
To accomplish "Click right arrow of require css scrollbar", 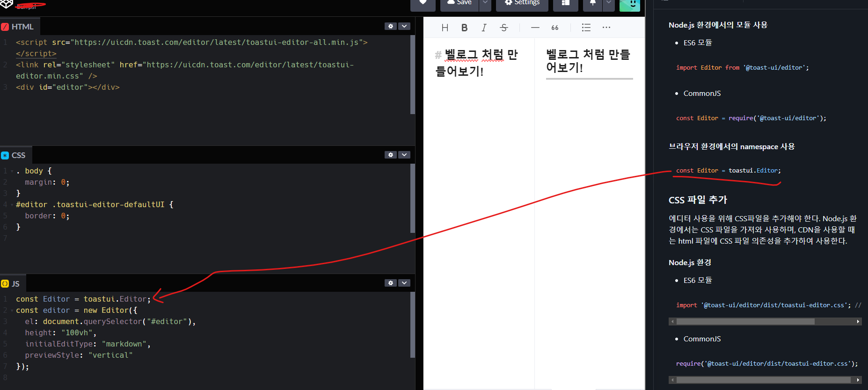I will [x=858, y=380].
